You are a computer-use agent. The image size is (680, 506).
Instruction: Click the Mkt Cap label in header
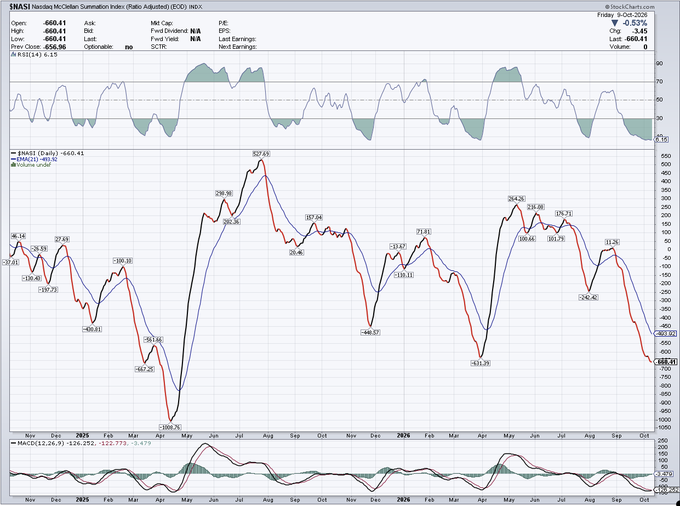coord(162,23)
